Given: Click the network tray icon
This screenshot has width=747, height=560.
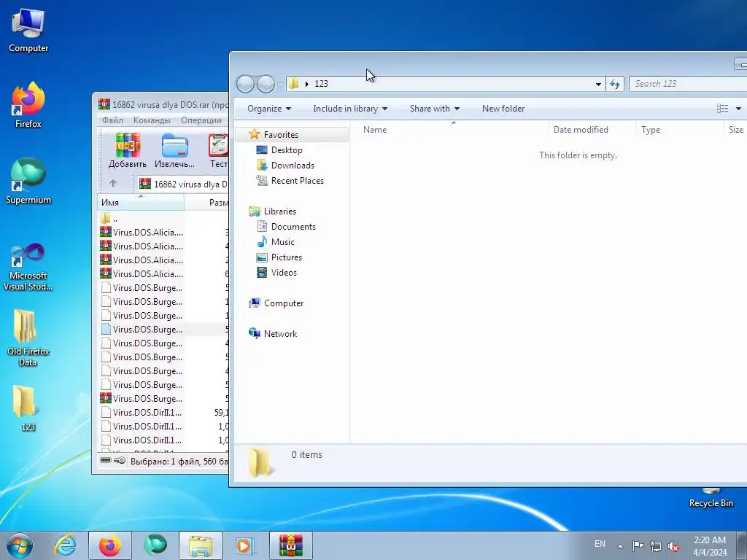Looking at the screenshot, I should tap(656, 546).
